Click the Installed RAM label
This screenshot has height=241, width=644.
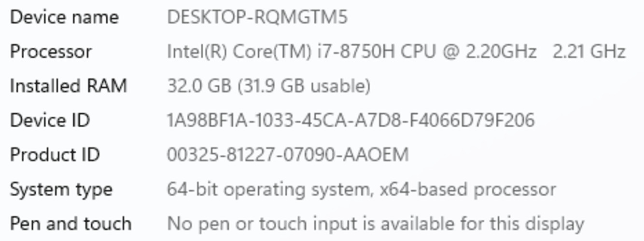tap(68, 86)
